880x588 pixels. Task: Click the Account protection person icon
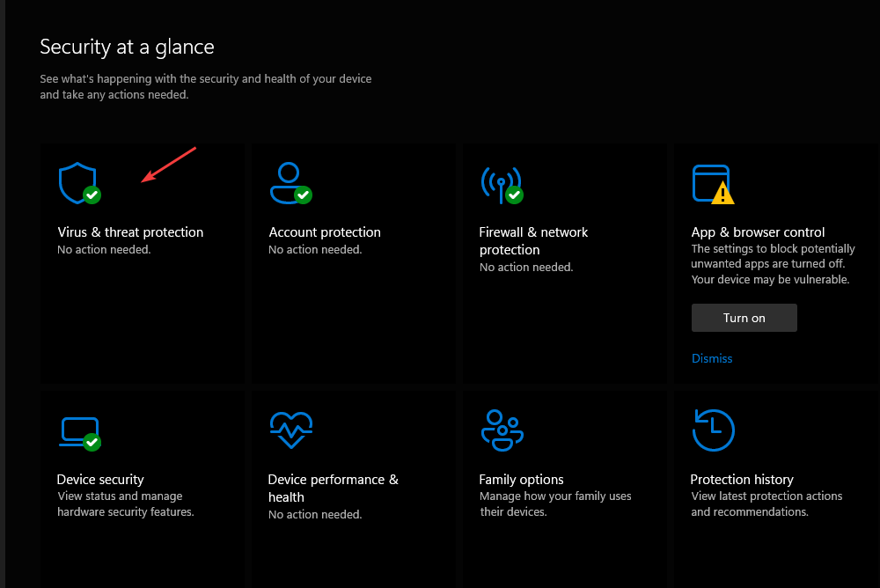coord(290,183)
